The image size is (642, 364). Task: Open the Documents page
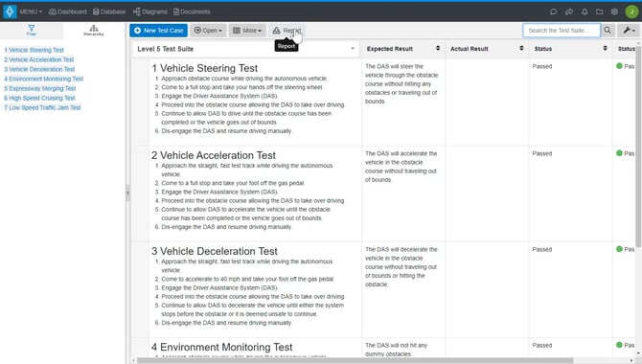[x=192, y=11]
